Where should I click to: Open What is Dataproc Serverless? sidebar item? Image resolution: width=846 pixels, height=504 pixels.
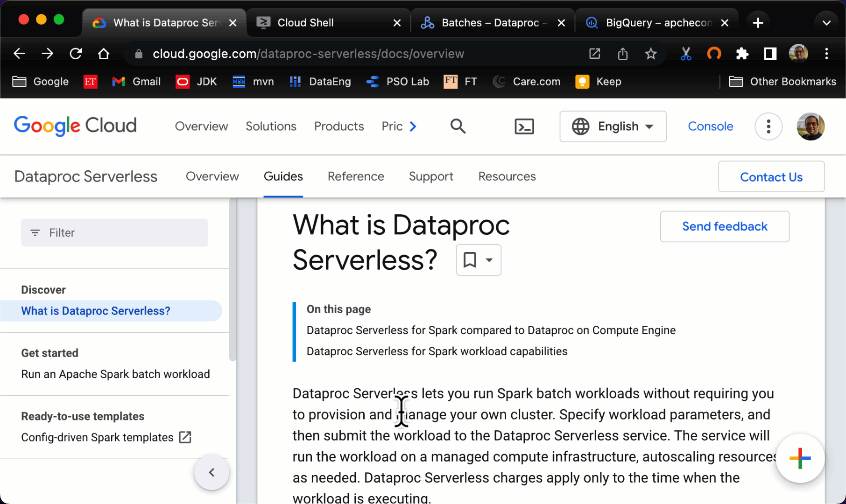(x=111, y=311)
